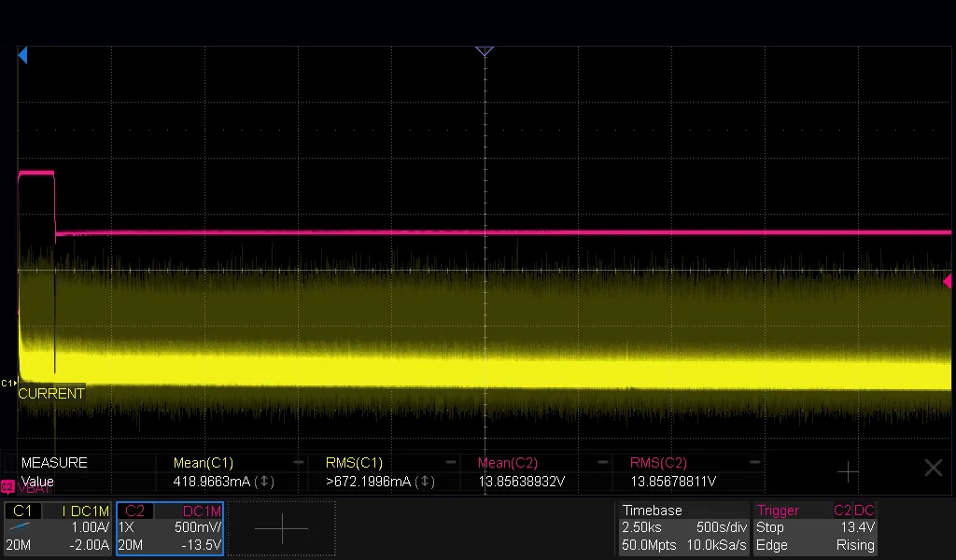Remove Mean(C1) measurement with its minus icon
Image resolution: width=956 pixels, height=560 pixels.
(298, 463)
